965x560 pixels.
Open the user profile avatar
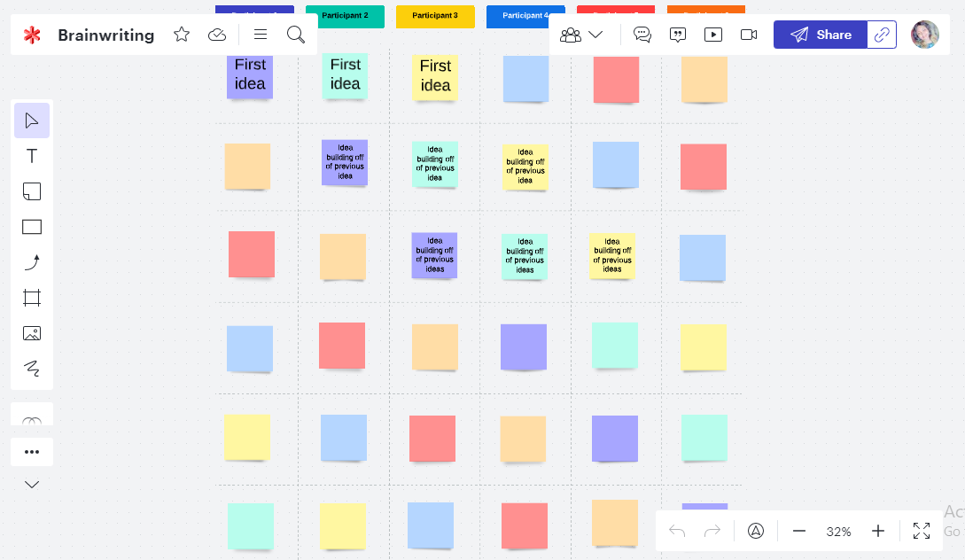point(925,35)
